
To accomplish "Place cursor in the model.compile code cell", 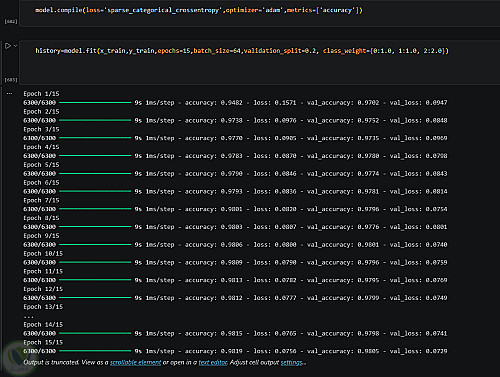I will click(260, 13).
